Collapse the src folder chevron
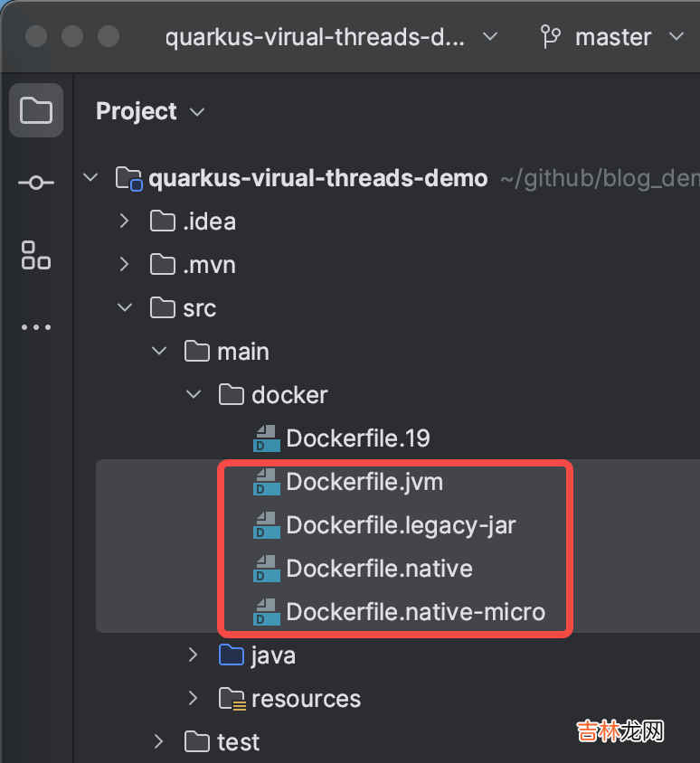This screenshot has width=700, height=763. (x=125, y=308)
